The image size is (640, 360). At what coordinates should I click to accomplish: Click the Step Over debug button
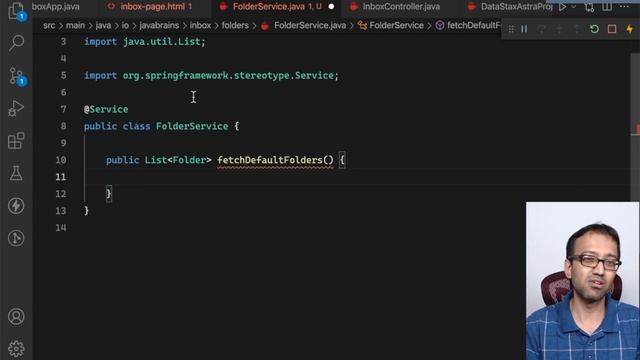click(x=542, y=29)
